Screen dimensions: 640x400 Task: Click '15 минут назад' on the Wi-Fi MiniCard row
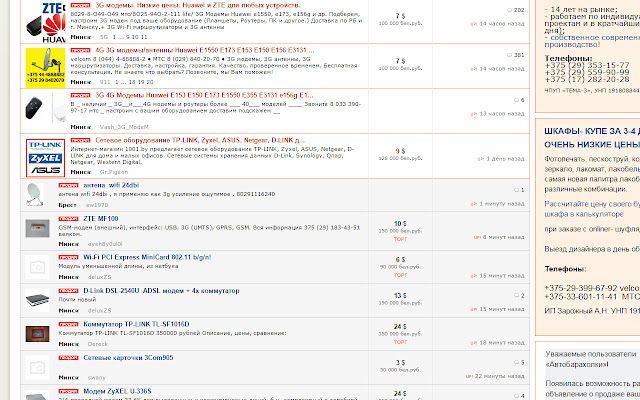[x=502, y=276]
